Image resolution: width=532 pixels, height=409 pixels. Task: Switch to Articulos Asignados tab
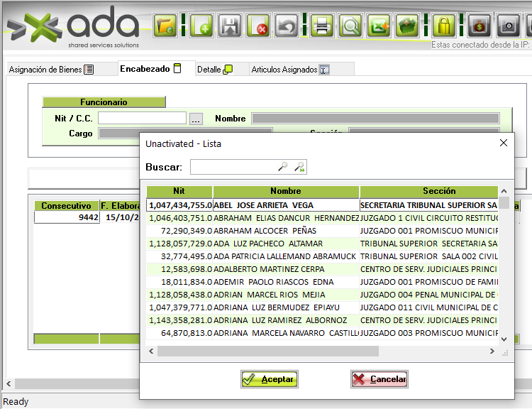(289, 70)
